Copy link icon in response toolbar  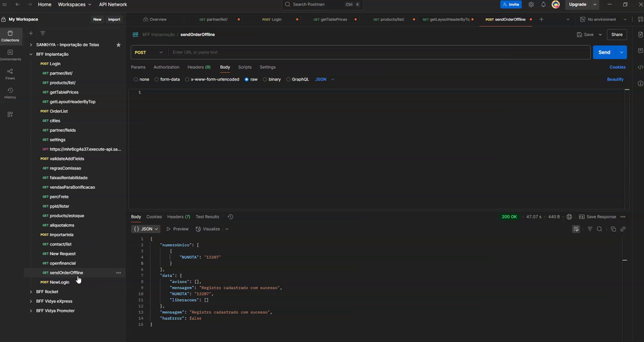click(x=623, y=229)
